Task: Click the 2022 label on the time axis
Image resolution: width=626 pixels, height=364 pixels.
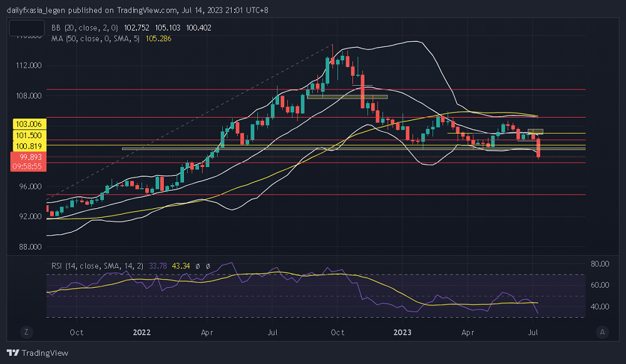Action: click(x=142, y=333)
